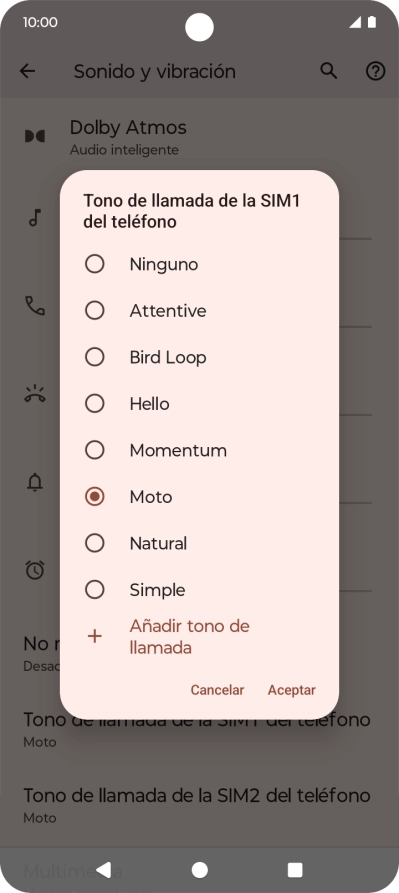Screen dimensions: 399x893
Task: Select the Hello ringtone radio button
Action: [x=94, y=404]
